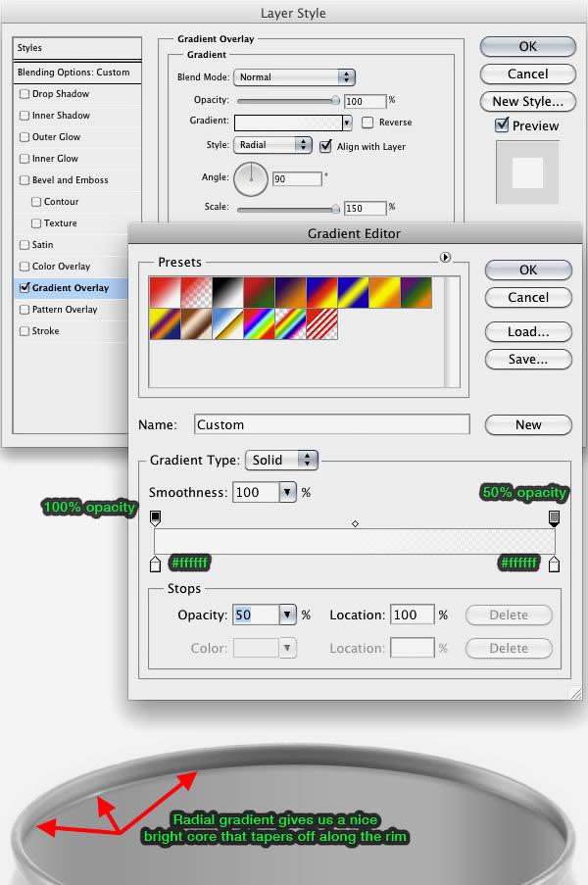Choose the orange-yellow-orange preset gradient

(x=384, y=292)
